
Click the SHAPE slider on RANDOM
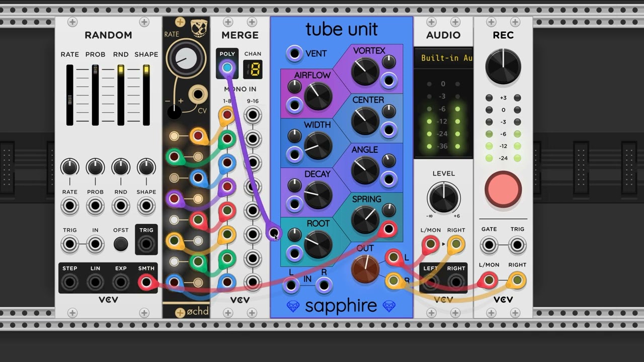146,95
